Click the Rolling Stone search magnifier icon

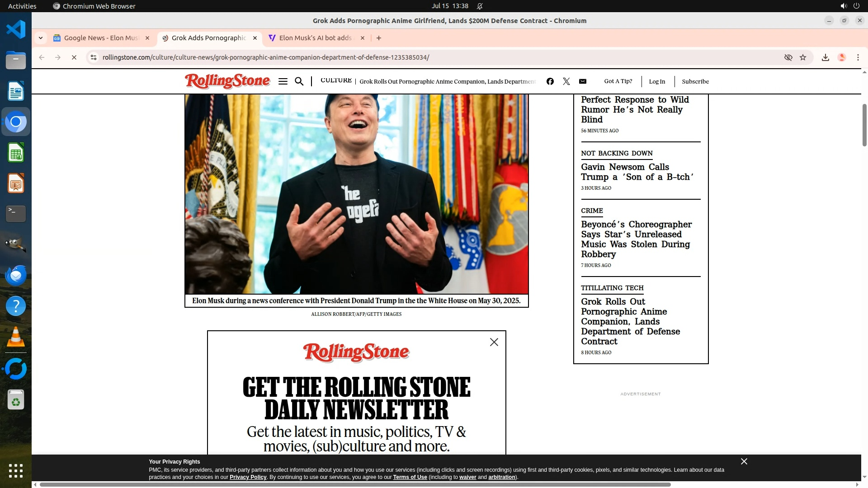tap(299, 81)
